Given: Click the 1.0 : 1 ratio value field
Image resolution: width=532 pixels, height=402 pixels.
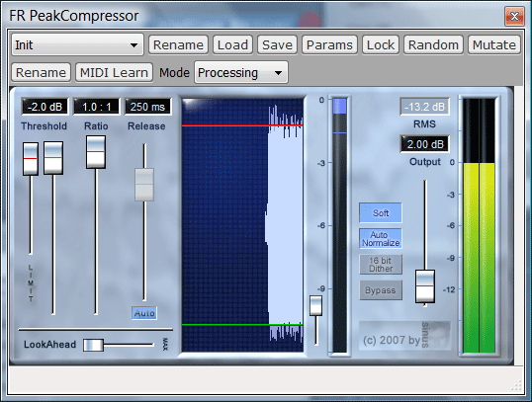Looking at the screenshot, I should pos(96,107).
